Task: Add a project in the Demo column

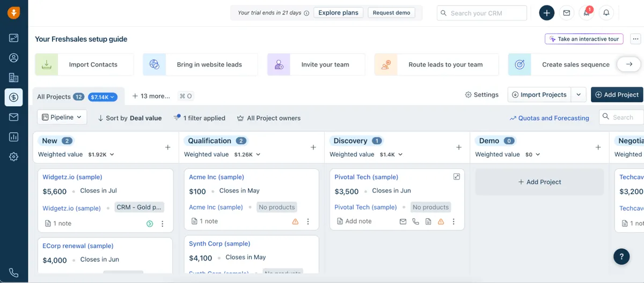Action: click(598, 147)
